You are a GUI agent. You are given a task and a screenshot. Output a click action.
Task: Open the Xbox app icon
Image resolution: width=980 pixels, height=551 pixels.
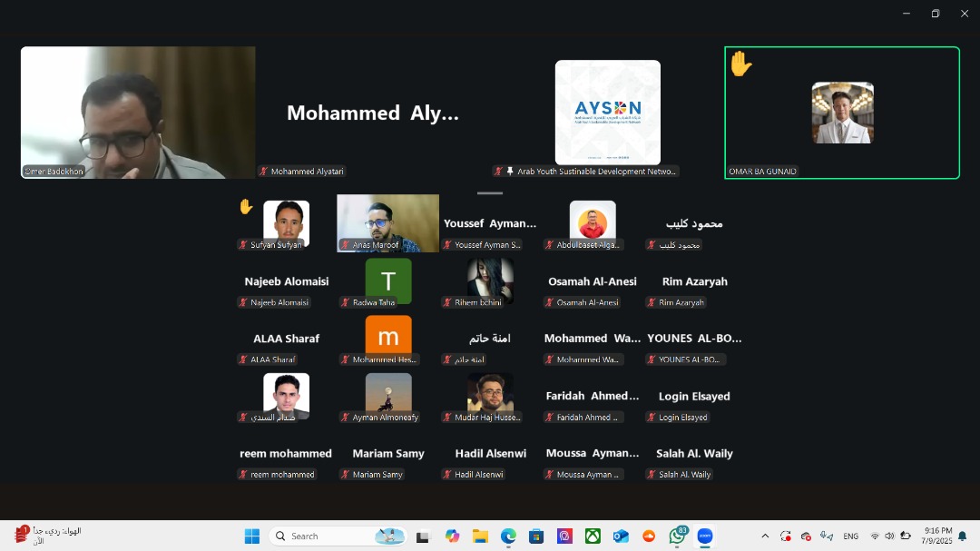593,536
